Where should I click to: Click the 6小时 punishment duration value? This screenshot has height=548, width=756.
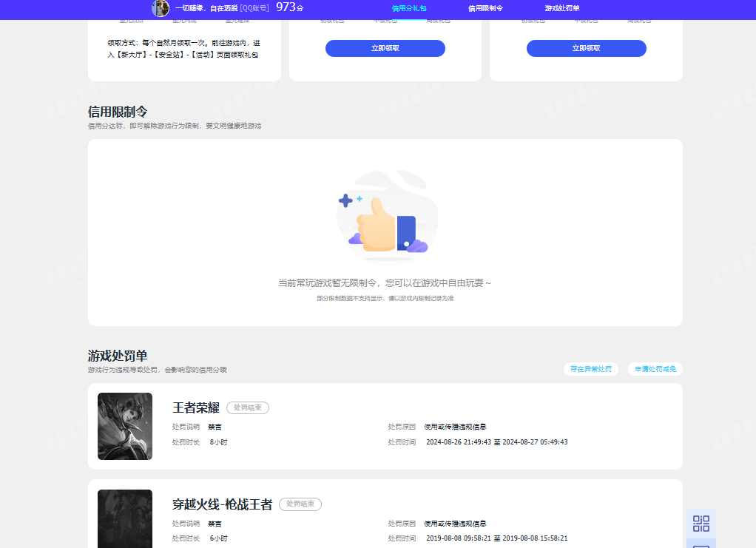[x=218, y=538]
